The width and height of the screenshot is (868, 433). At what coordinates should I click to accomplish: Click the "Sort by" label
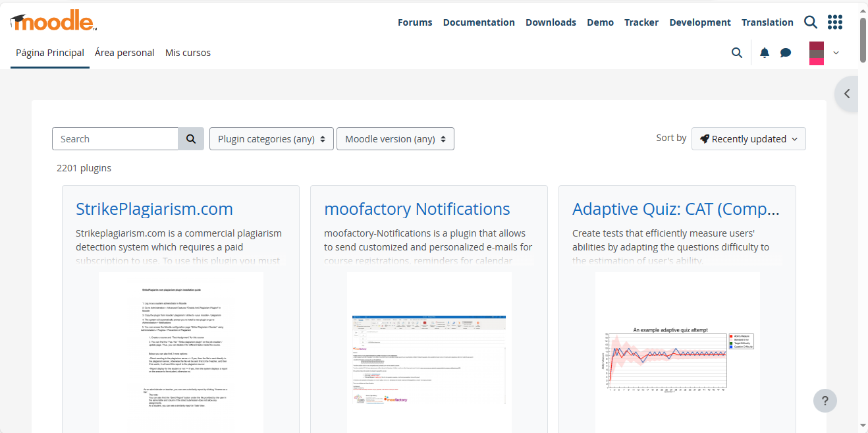coord(671,138)
